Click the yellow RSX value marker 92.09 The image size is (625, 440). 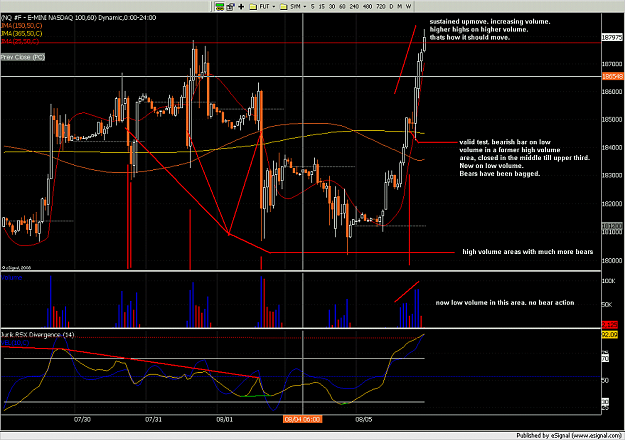tap(609, 335)
